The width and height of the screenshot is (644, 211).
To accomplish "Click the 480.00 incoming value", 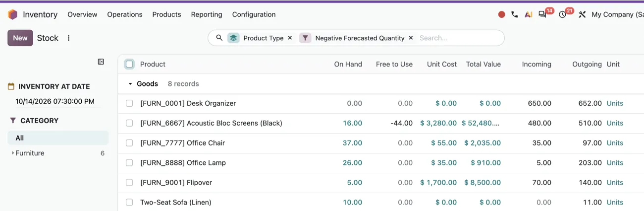I will (539, 123).
